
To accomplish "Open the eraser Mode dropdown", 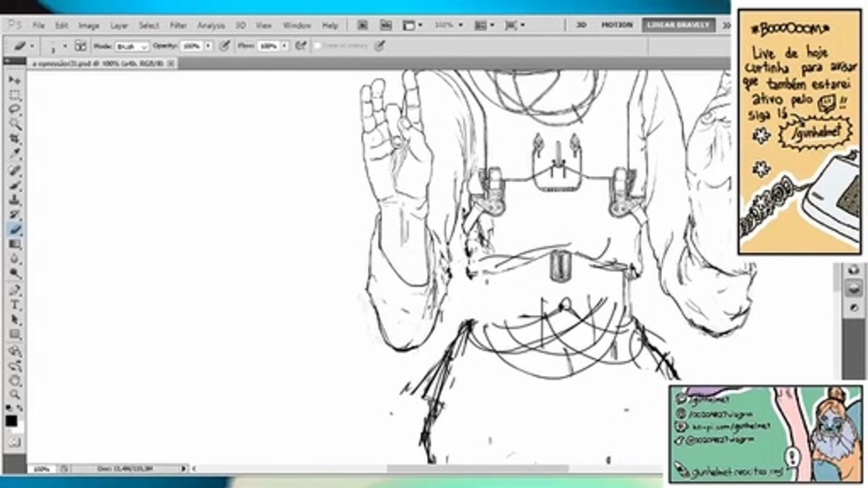I will coord(132,46).
